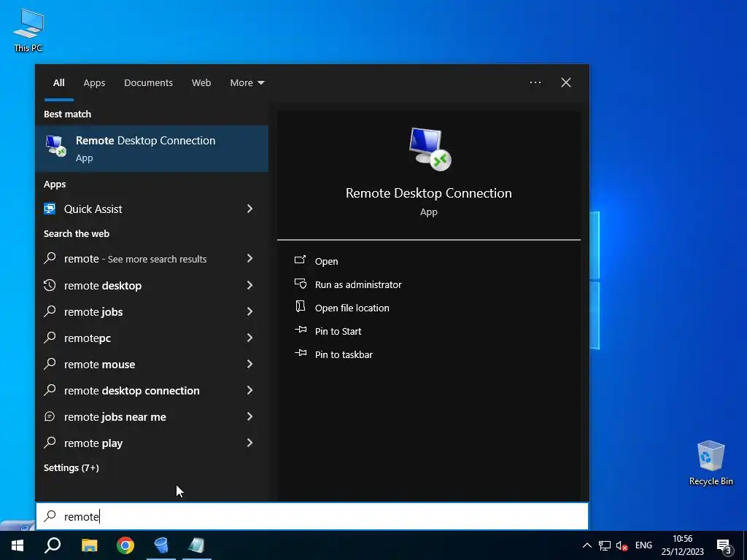Choose Pin to taskbar
The image size is (747, 560).
point(344,354)
